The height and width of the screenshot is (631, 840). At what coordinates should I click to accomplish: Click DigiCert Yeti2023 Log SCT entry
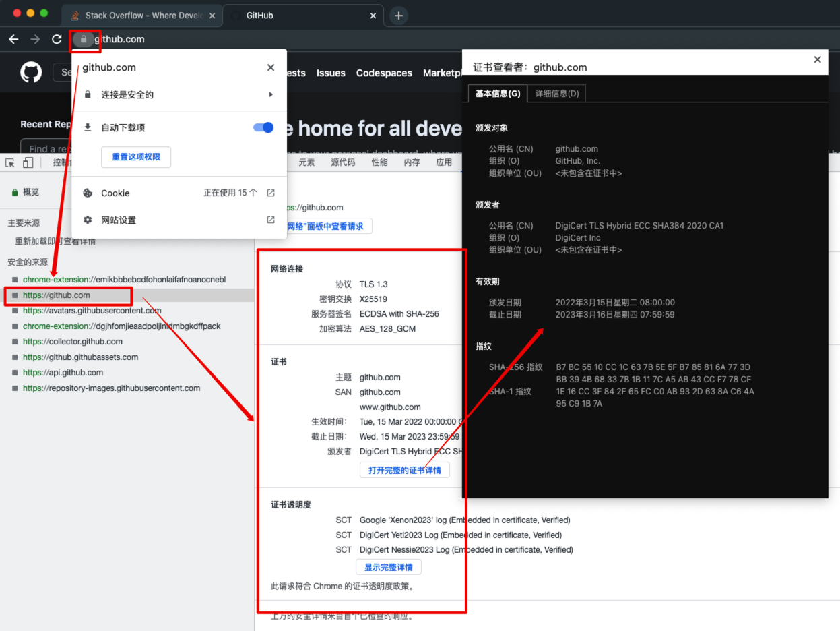461,535
